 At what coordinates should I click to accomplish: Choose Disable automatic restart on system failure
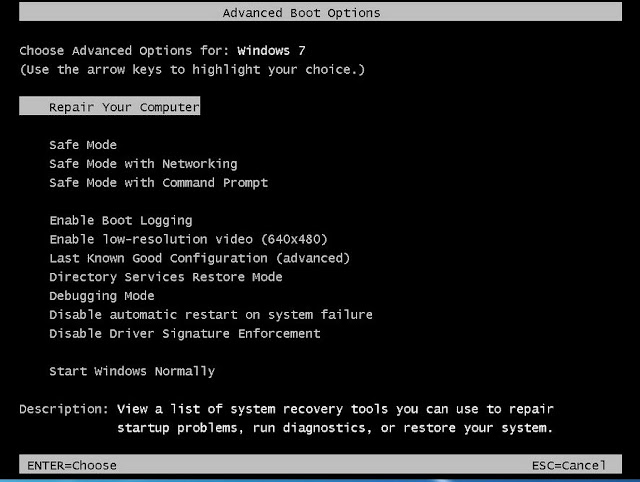210,315
